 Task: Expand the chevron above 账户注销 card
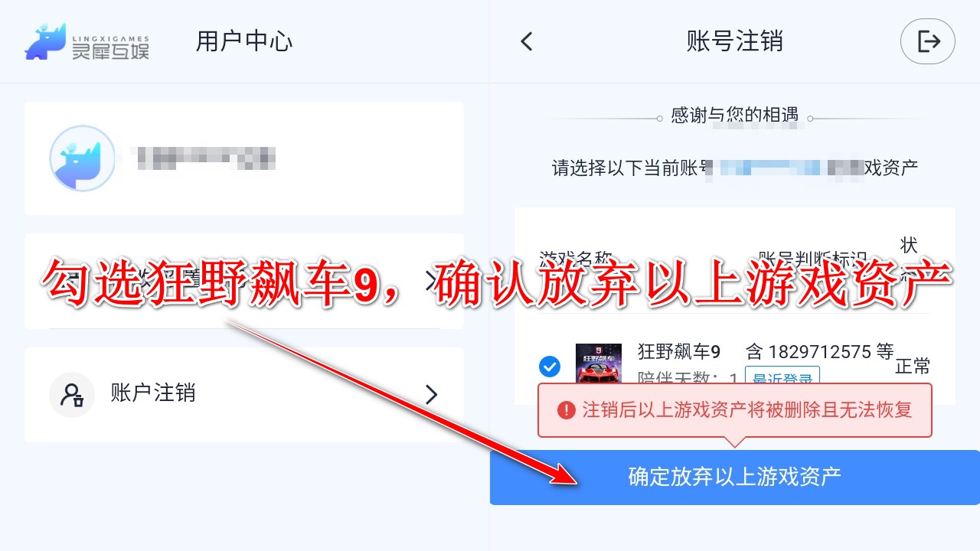click(431, 281)
